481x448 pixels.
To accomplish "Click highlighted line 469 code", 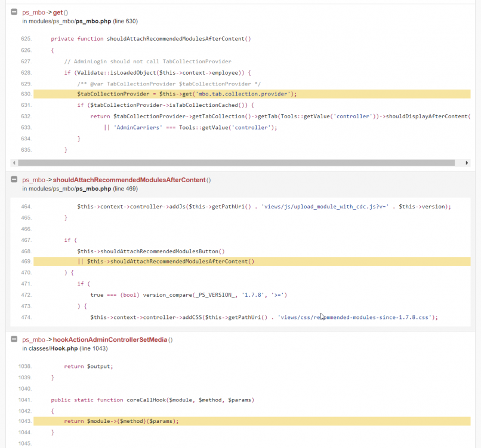I will pyautogui.click(x=252, y=261).
